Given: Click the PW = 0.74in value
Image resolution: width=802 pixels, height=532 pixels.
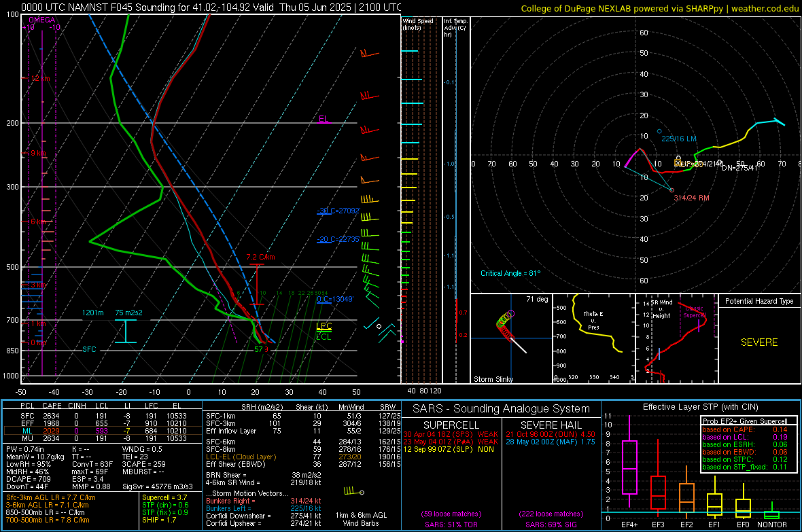Looking at the screenshot, I should click(x=25, y=449).
